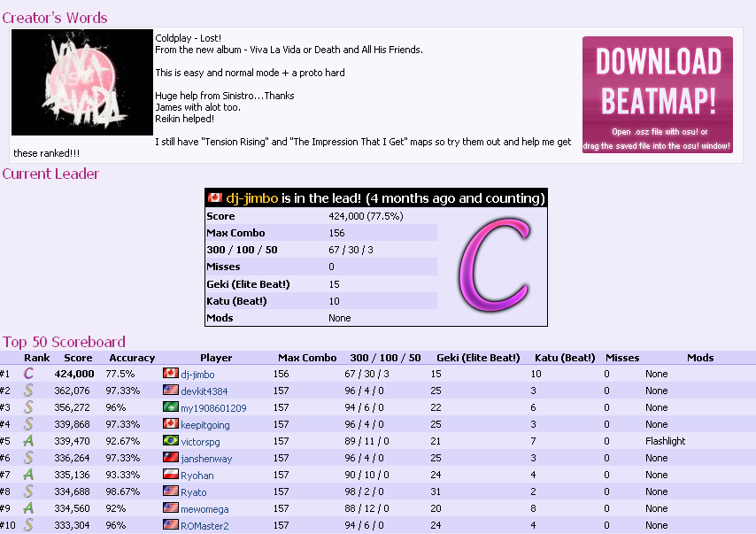756x534 pixels.
Task: Click the US flag beside mewomega
Action: click(x=171, y=508)
